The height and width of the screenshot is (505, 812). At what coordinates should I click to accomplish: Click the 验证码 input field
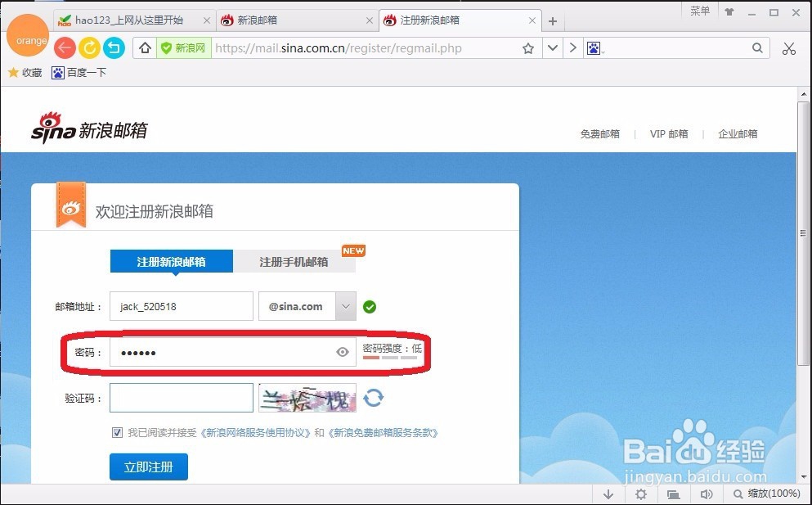tap(181, 398)
